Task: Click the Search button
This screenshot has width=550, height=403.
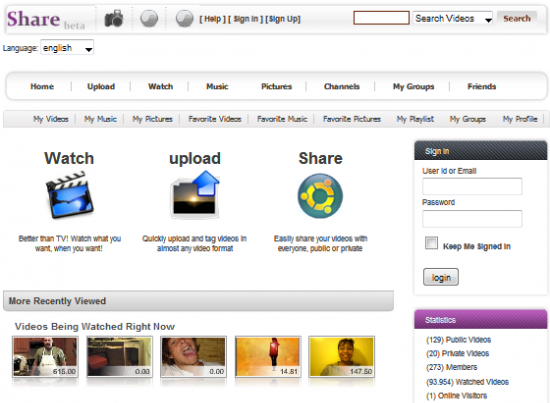Action: pyautogui.click(x=517, y=19)
